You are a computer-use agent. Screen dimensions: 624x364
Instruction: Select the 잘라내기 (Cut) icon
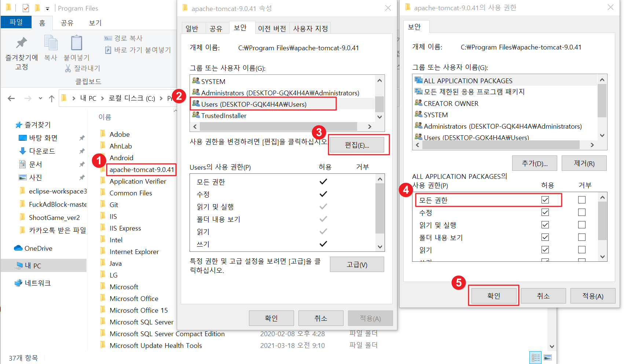click(68, 68)
